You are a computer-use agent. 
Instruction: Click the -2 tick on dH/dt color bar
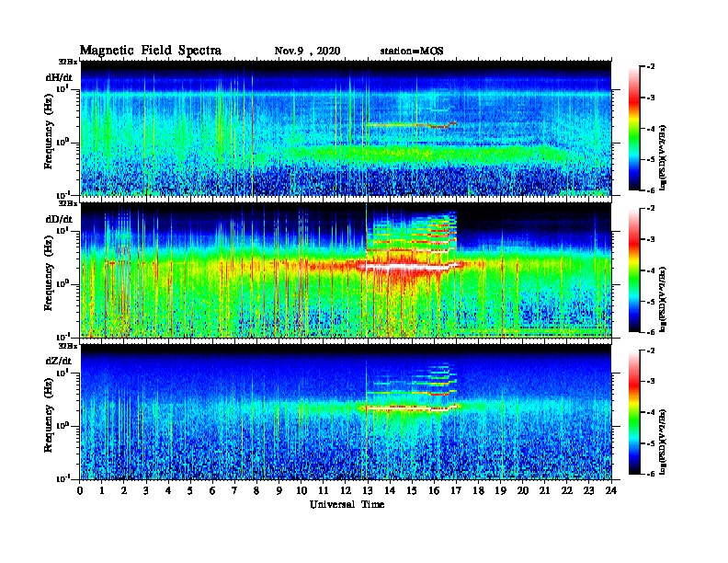651,67
